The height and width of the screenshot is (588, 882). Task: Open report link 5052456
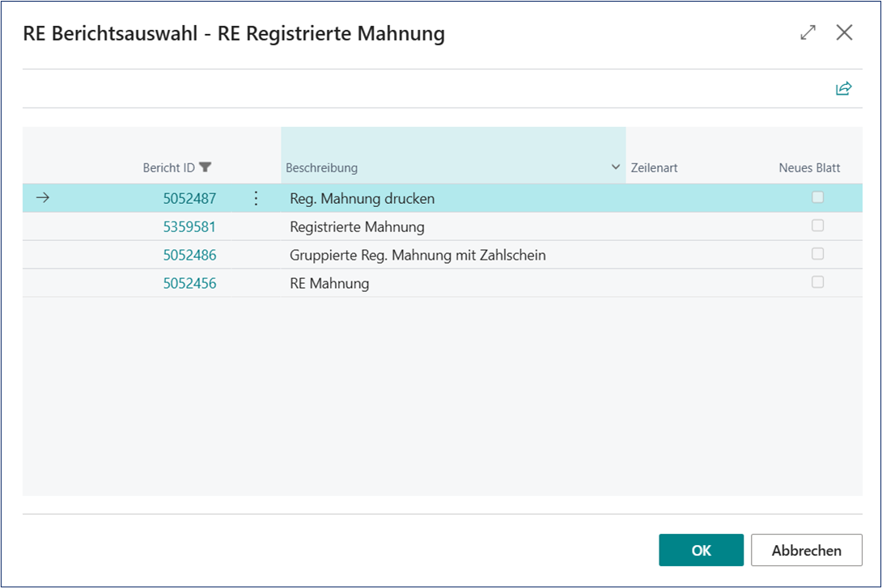click(189, 283)
